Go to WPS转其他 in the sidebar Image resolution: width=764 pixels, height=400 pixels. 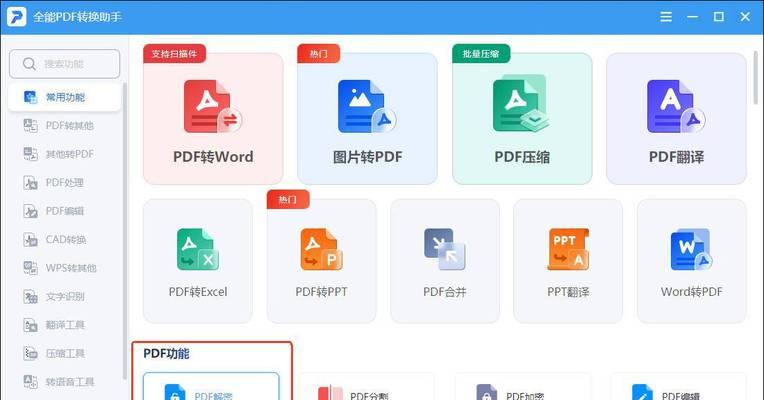click(x=64, y=268)
